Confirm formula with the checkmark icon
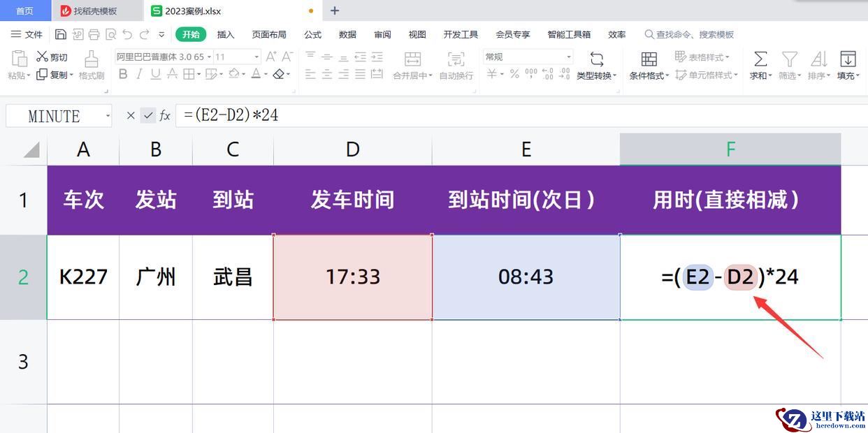 click(x=147, y=115)
